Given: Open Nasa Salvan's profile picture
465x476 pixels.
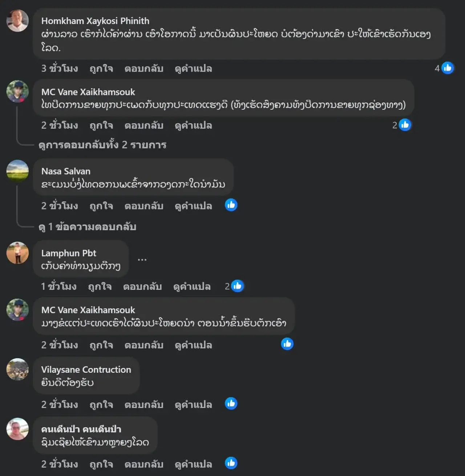Looking at the screenshot, I should 17,171.
